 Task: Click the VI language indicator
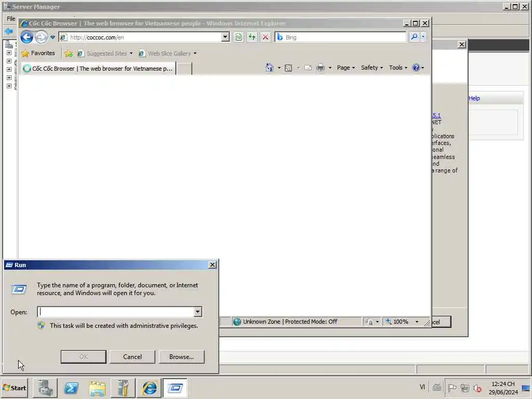point(422,387)
